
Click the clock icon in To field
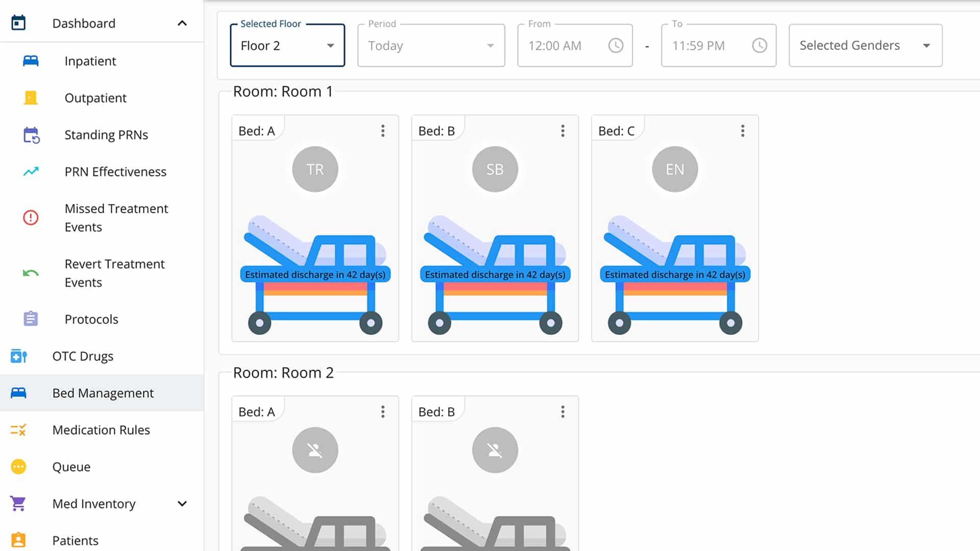(759, 45)
